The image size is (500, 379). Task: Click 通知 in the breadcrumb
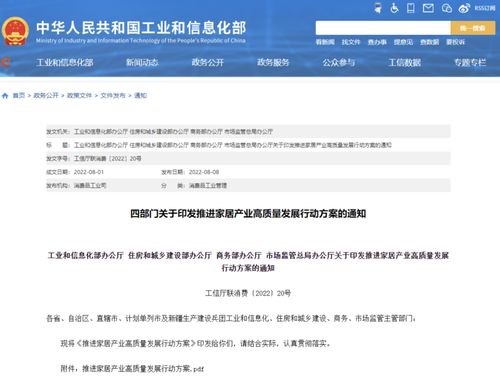point(140,96)
